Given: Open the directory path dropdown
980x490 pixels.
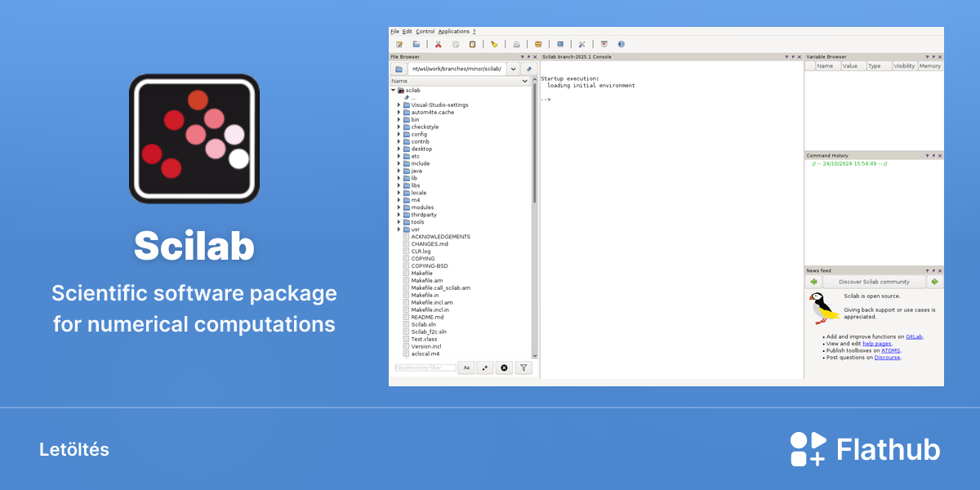Looking at the screenshot, I should click(513, 69).
